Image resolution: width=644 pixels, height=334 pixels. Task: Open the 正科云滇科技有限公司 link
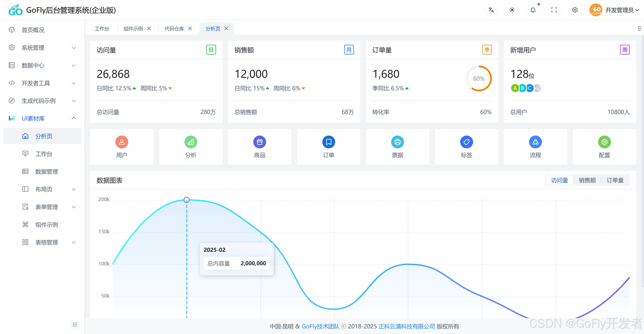406,326
